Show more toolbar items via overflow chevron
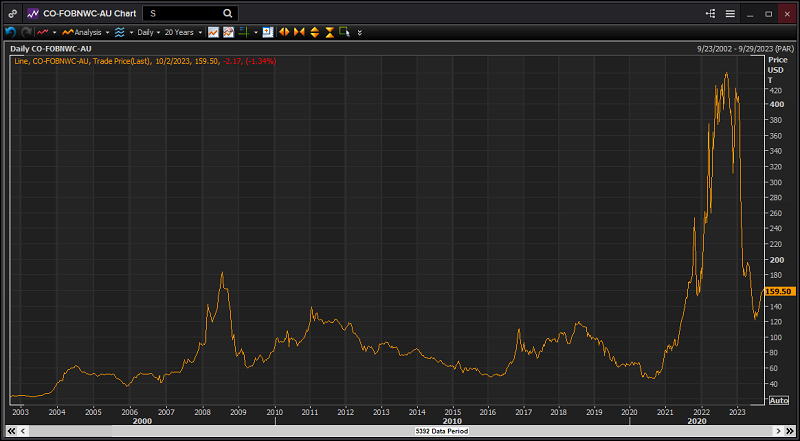The image size is (800, 441). click(x=359, y=32)
